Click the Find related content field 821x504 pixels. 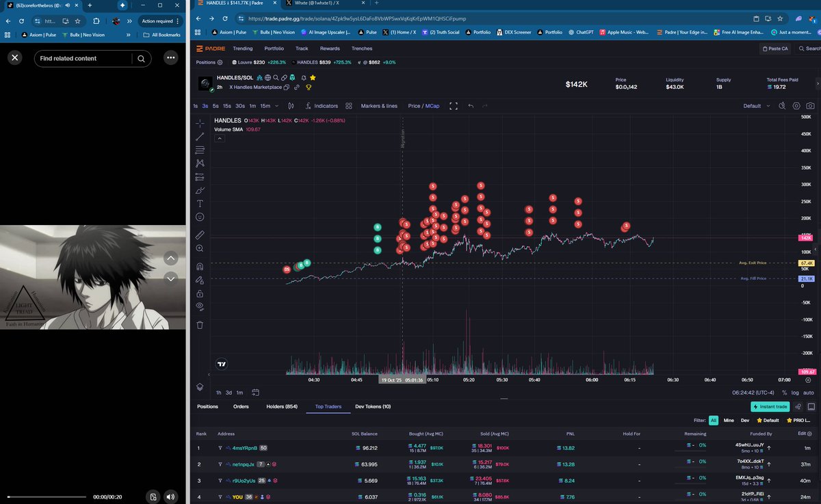coord(85,58)
